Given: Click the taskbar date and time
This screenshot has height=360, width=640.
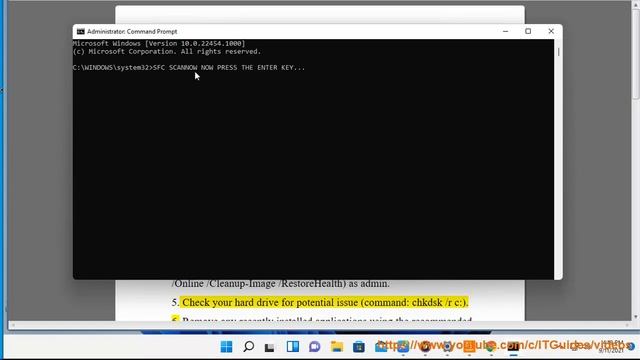Looking at the screenshot, I should (x=611, y=347).
